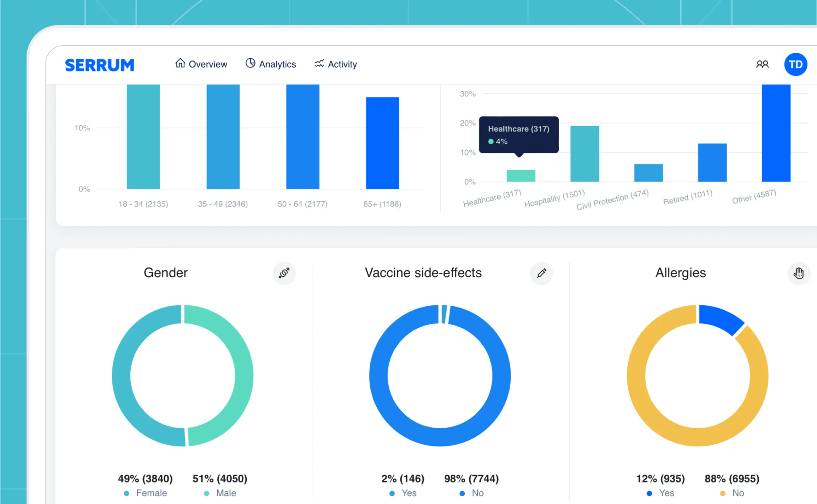Click the syringe icon beside Vaccine side-effects
The width and height of the screenshot is (817, 504).
tap(541, 273)
